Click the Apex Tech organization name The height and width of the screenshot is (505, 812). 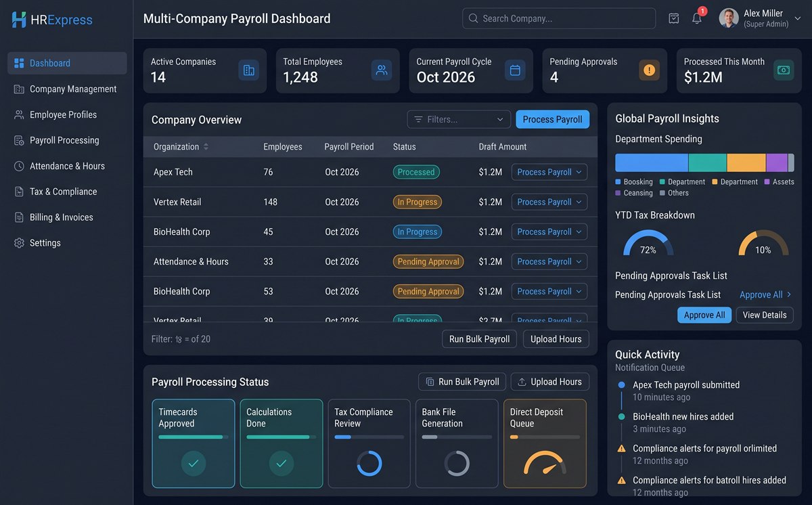pyautogui.click(x=173, y=172)
